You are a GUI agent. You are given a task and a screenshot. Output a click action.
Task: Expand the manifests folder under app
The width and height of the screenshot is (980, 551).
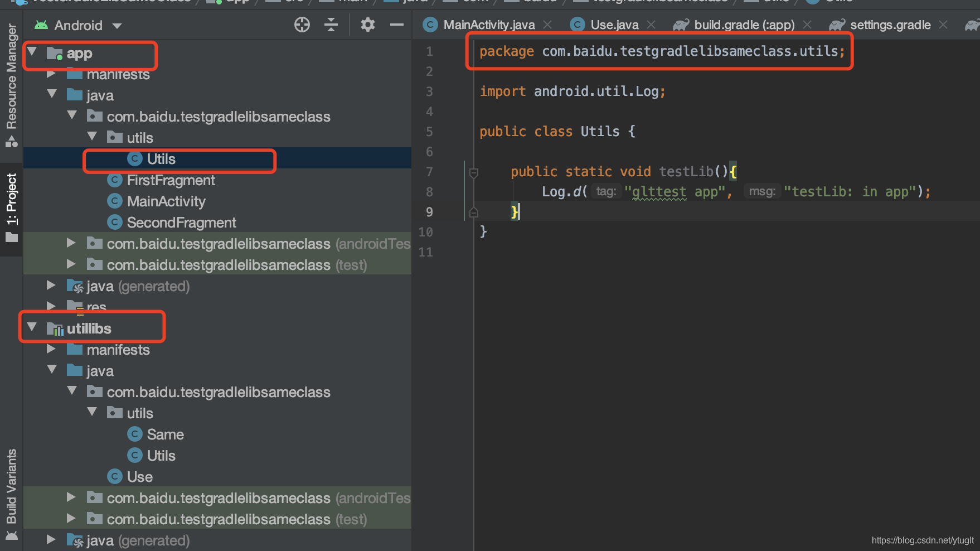(51, 74)
